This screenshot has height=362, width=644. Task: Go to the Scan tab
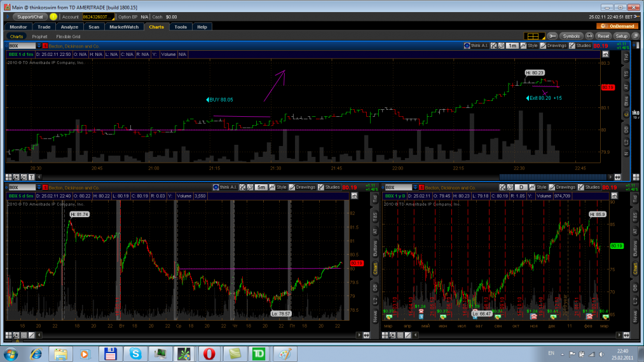(93, 27)
